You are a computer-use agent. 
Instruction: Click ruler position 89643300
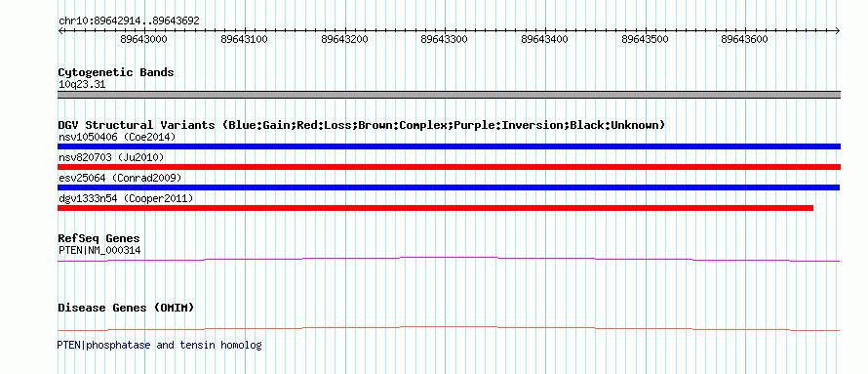[x=445, y=39]
